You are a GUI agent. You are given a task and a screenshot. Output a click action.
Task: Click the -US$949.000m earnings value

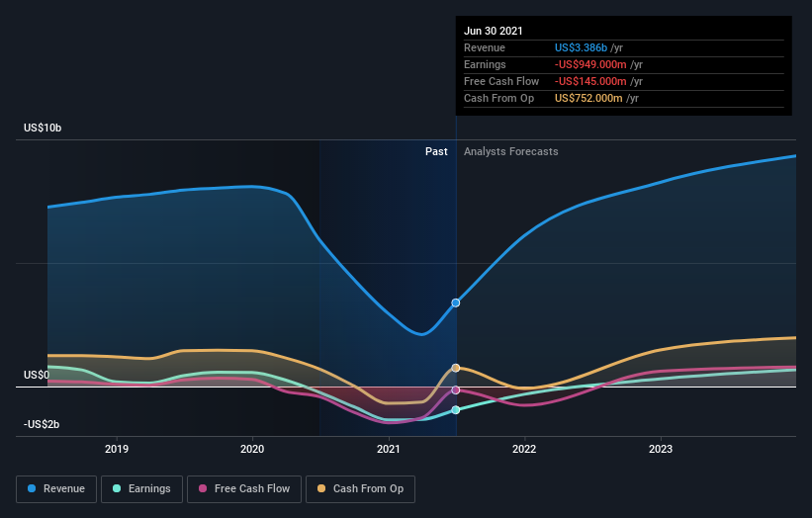[x=590, y=64]
